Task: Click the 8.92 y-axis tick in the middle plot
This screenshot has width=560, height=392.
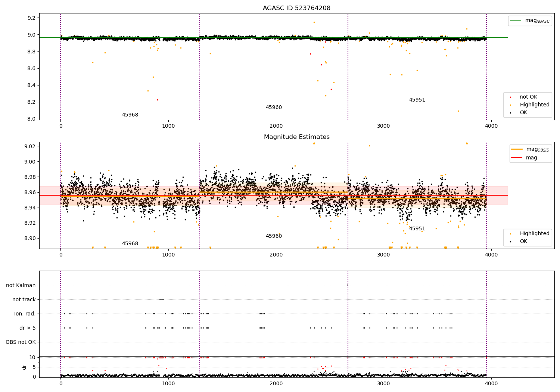Action: click(x=30, y=223)
